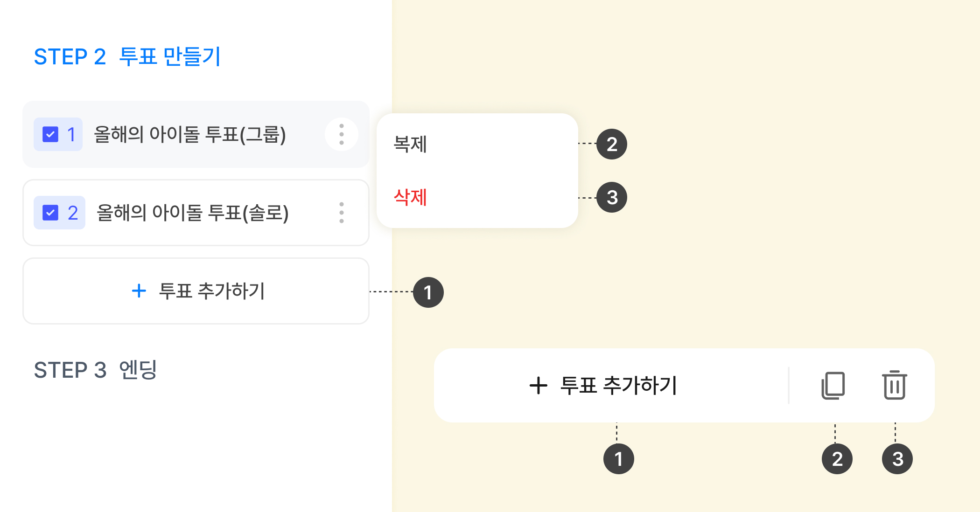Select 복제 in the context menu

click(411, 144)
